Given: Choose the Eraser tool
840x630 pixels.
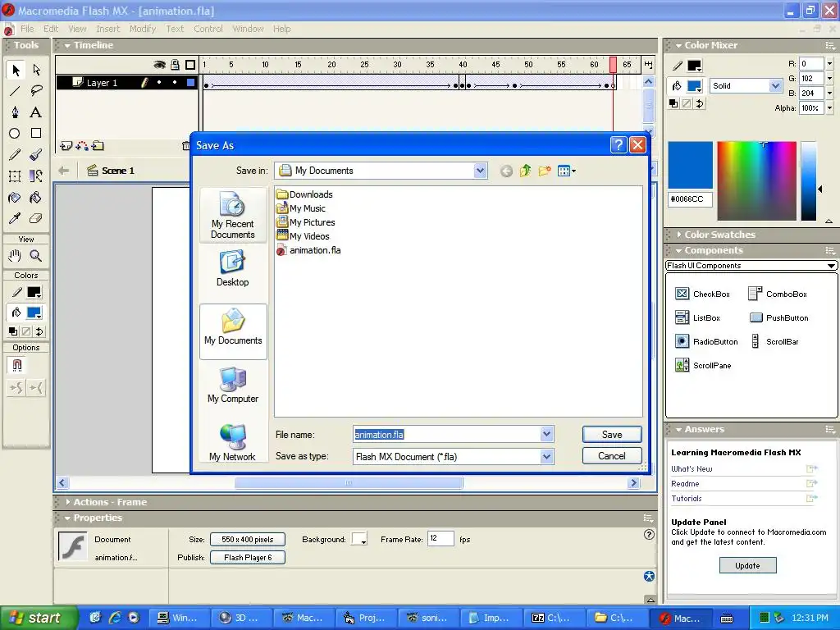Looking at the screenshot, I should [x=36, y=218].
